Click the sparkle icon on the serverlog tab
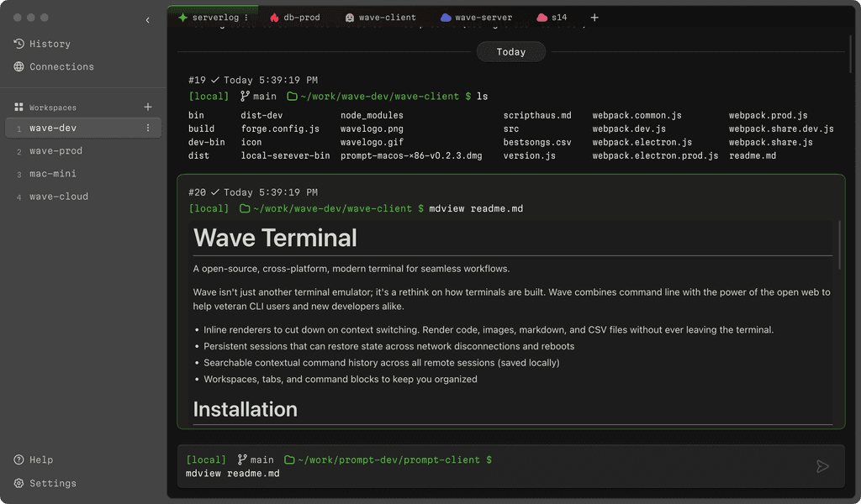861x504 pixels. (181, 16)
